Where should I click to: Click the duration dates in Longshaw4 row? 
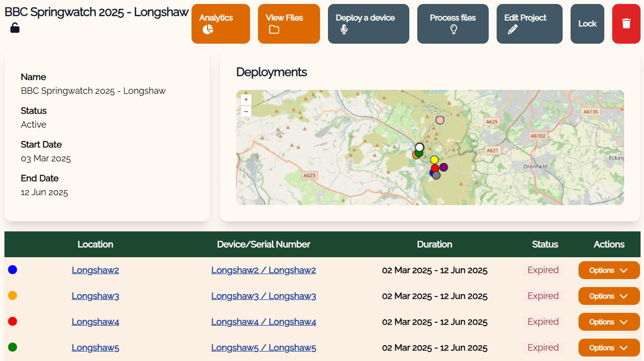435,322
